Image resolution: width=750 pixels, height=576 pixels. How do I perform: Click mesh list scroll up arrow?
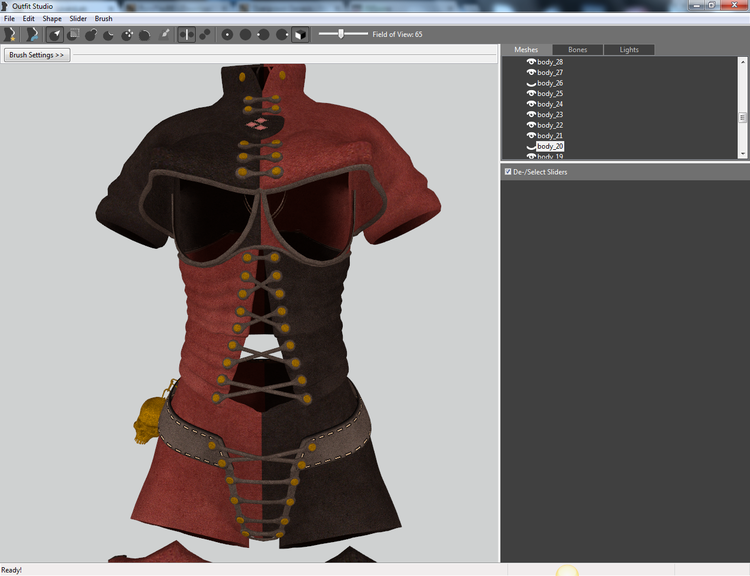click(x=742, y=62)
